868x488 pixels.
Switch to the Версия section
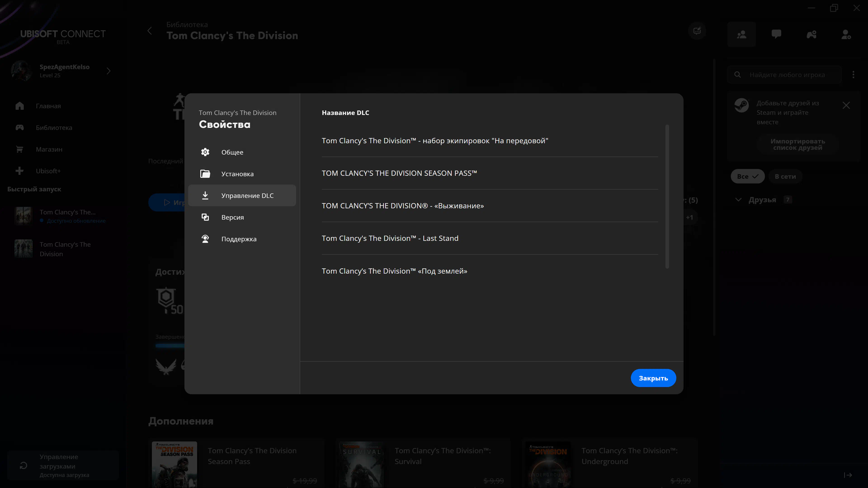pyautogui.click(x=242, y=217)
